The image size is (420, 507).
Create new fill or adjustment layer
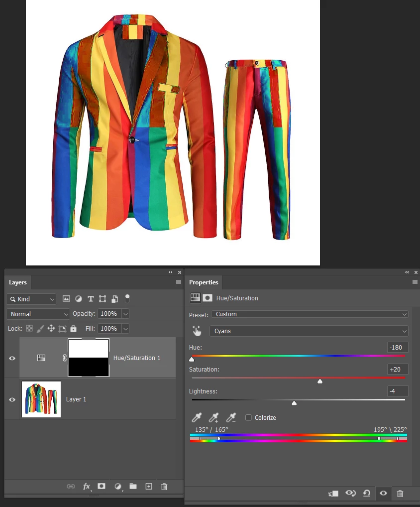pyautogui.click(x=118, y=487)
